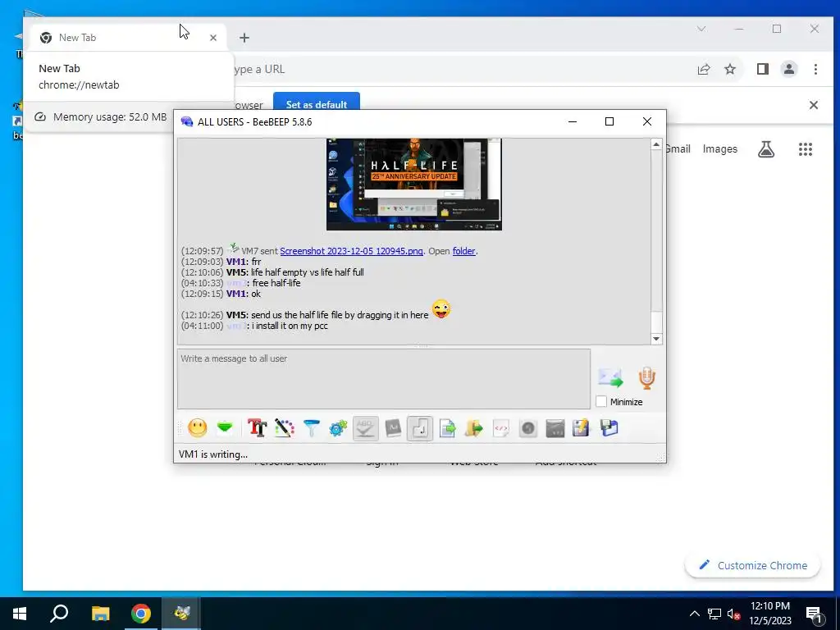
Task: Click the gray round toolbar icon
Action: [528, 428]
